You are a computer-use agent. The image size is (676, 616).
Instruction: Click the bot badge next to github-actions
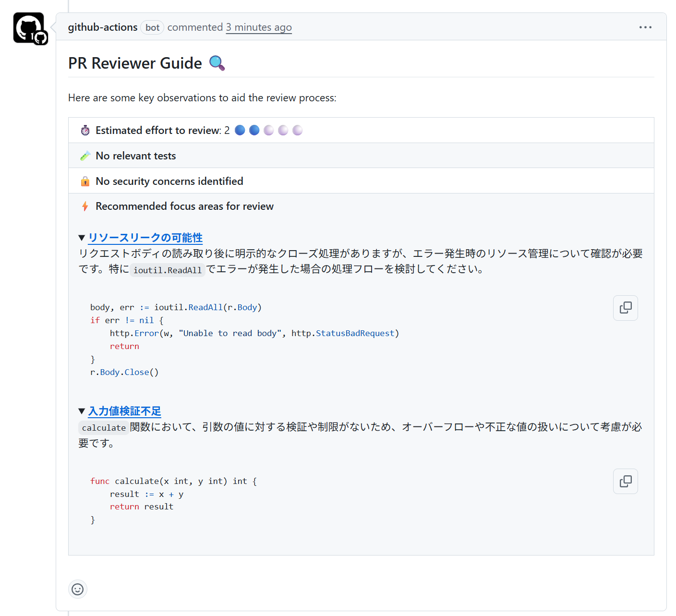coord(152,27)
